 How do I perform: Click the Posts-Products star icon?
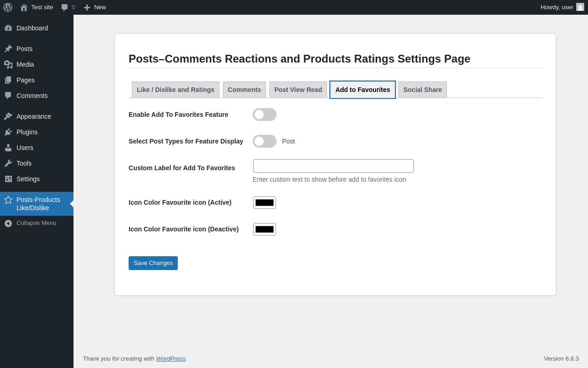coord(8,200)
